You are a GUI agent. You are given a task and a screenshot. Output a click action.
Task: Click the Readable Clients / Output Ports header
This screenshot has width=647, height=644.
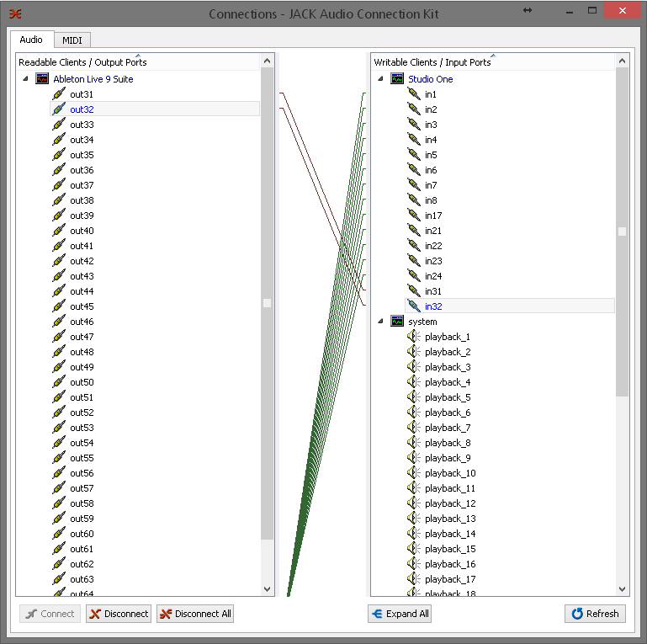point(82,62)
